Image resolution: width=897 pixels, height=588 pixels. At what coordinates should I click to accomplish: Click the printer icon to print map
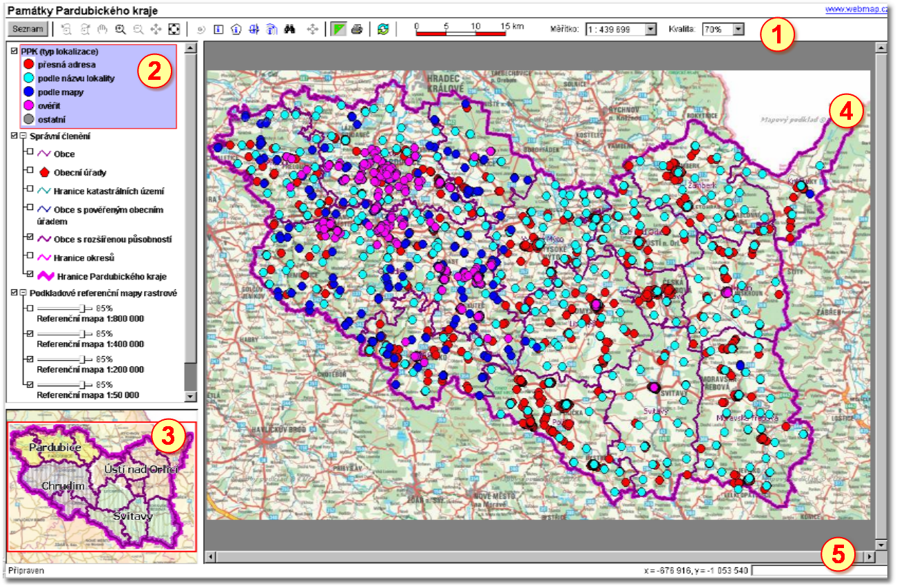[357, 30]
